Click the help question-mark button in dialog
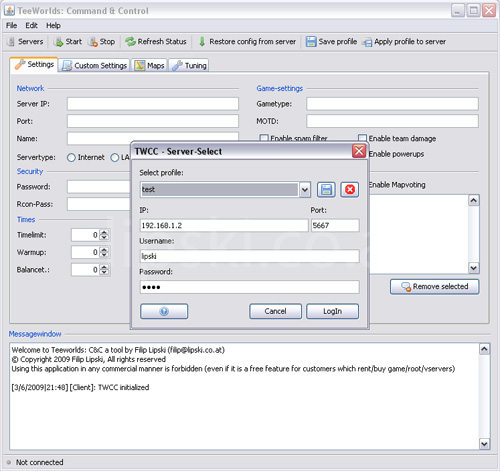The height and width of the screenshot is (471, 500). click(x=164, y=311)
